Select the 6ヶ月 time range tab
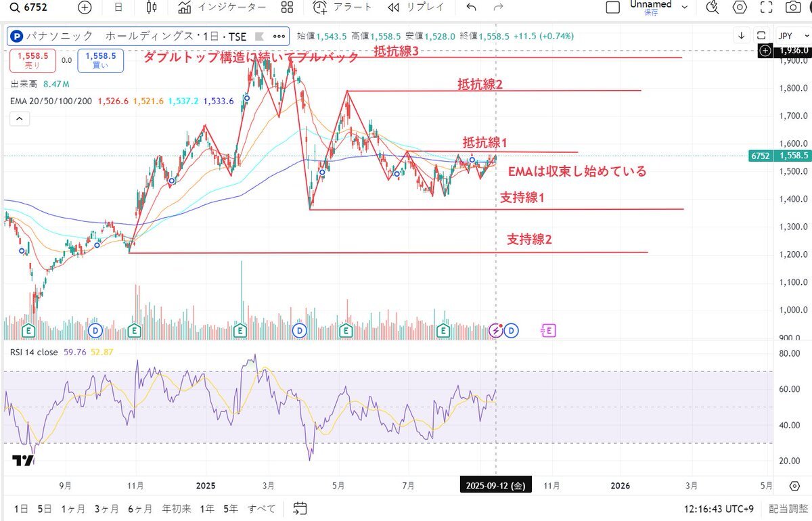 pos(139,507)
